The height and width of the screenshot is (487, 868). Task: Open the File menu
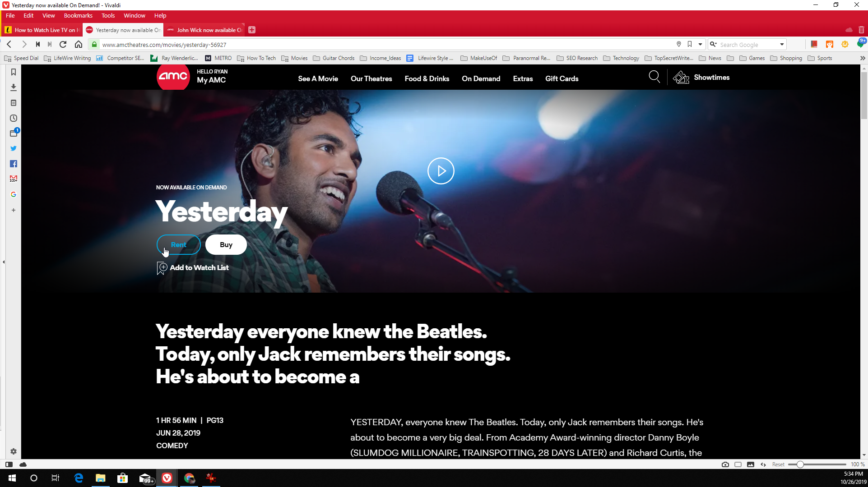click(x=10, y=15)
